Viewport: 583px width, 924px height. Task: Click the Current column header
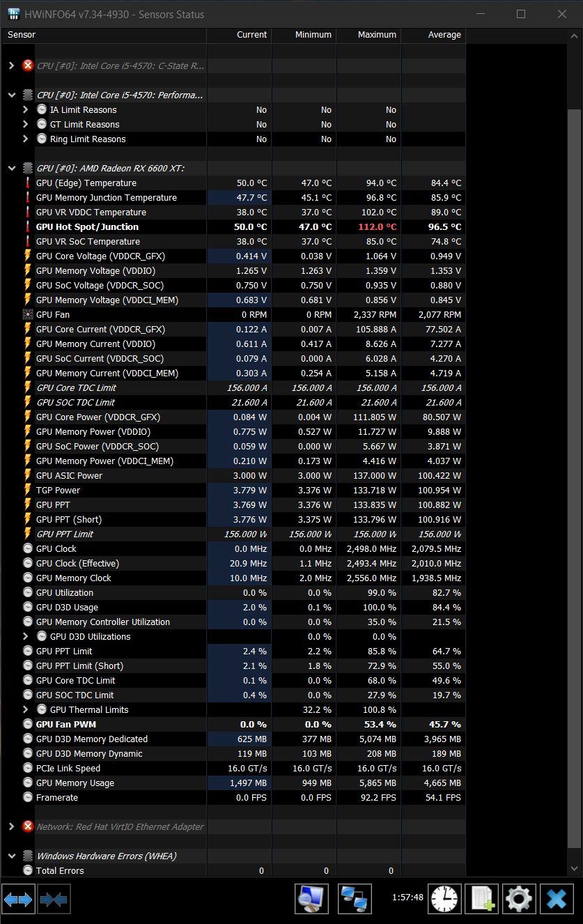tap(239, 35)
